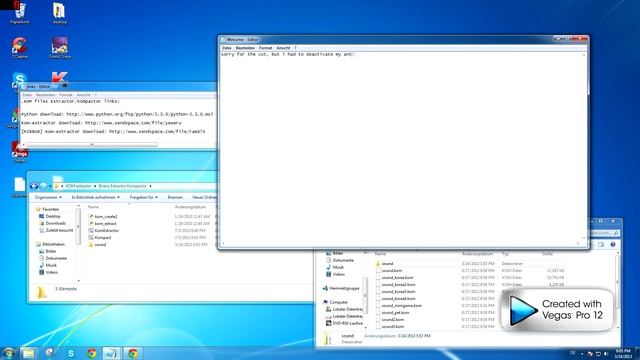Open the In Bibliothek aufnehmen dropdown
The width and height of the screenshot is (640, 360).
coord(96,198)
